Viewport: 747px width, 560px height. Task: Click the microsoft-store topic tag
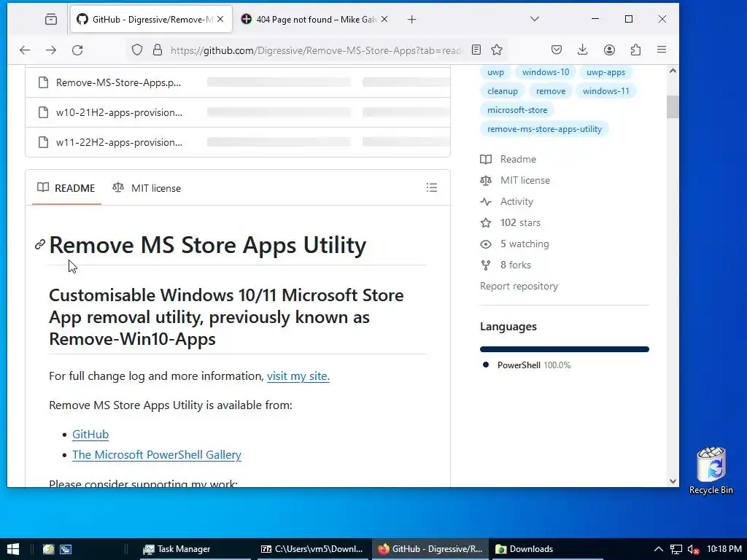coord(517,110)
